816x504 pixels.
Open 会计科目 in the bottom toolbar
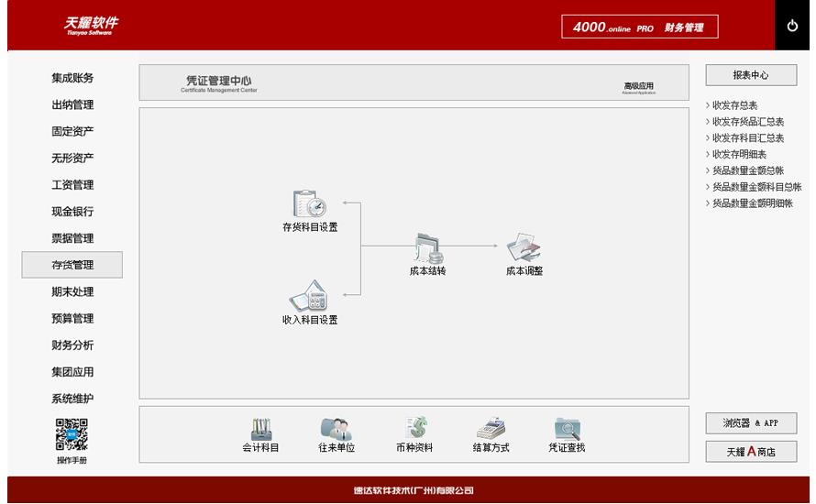(261, 430)
